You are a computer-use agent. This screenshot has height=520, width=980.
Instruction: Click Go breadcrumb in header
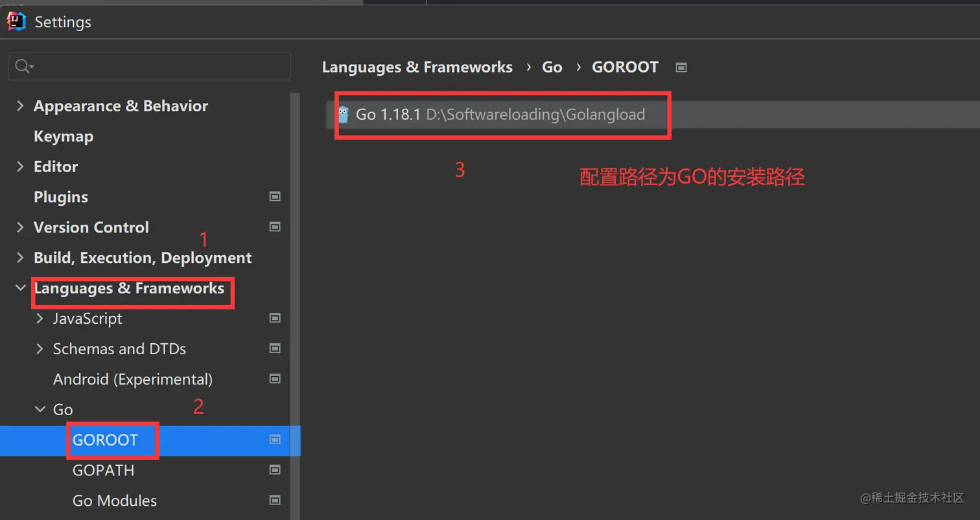pyautogui.click(x=552, y=67)
